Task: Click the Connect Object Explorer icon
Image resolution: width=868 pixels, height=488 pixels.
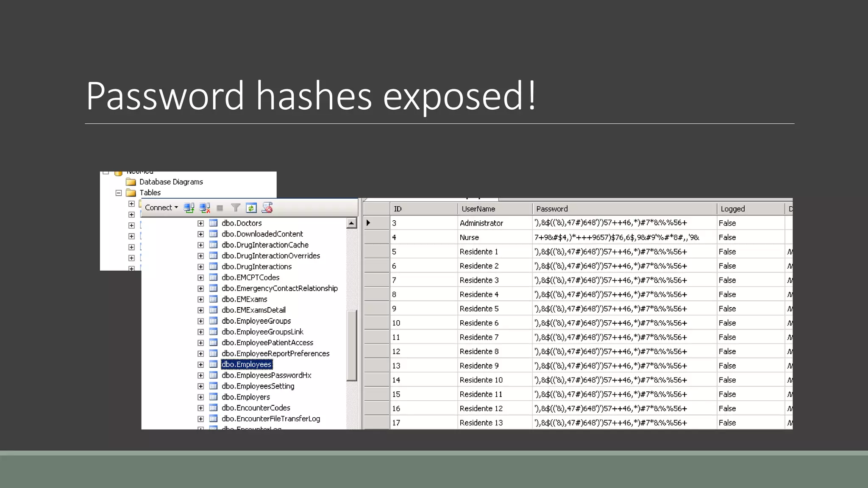Action: (189, 208)
